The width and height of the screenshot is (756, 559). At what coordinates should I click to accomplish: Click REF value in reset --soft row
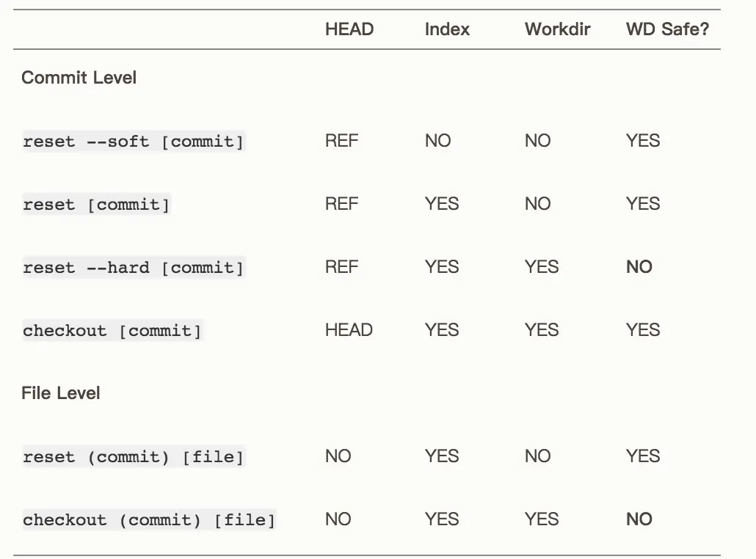click(x=341, y=141)
